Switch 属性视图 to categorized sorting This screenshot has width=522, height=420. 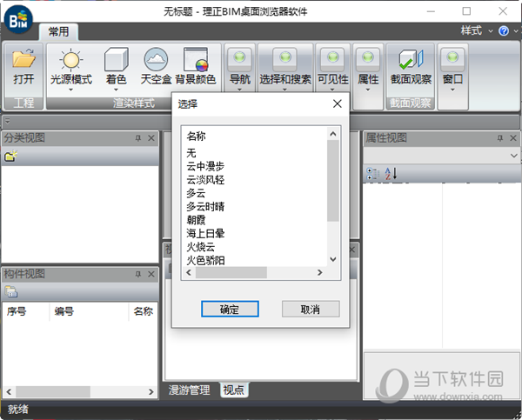(x=372, y=173)
